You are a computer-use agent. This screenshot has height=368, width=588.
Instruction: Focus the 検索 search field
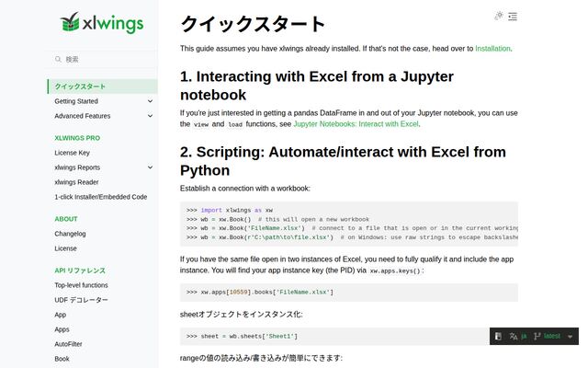pos(102,59)
